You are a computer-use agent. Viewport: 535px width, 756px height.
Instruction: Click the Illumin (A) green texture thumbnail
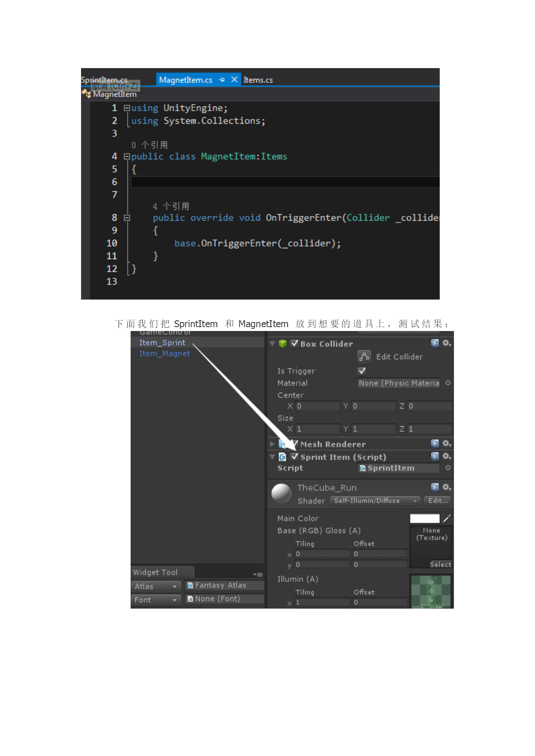[431, 591]
